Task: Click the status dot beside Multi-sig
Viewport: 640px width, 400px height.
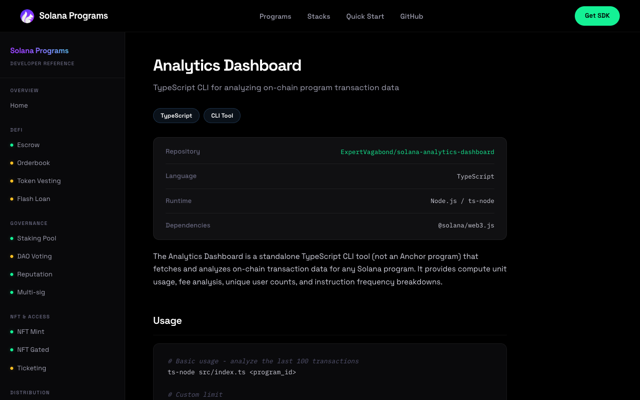Action: 11,292
